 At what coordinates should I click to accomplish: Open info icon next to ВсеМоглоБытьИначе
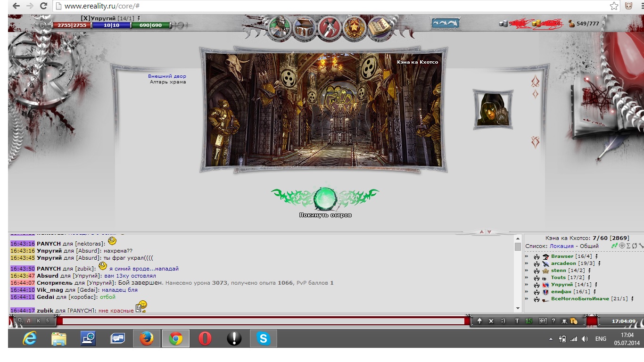coord(632,299)
